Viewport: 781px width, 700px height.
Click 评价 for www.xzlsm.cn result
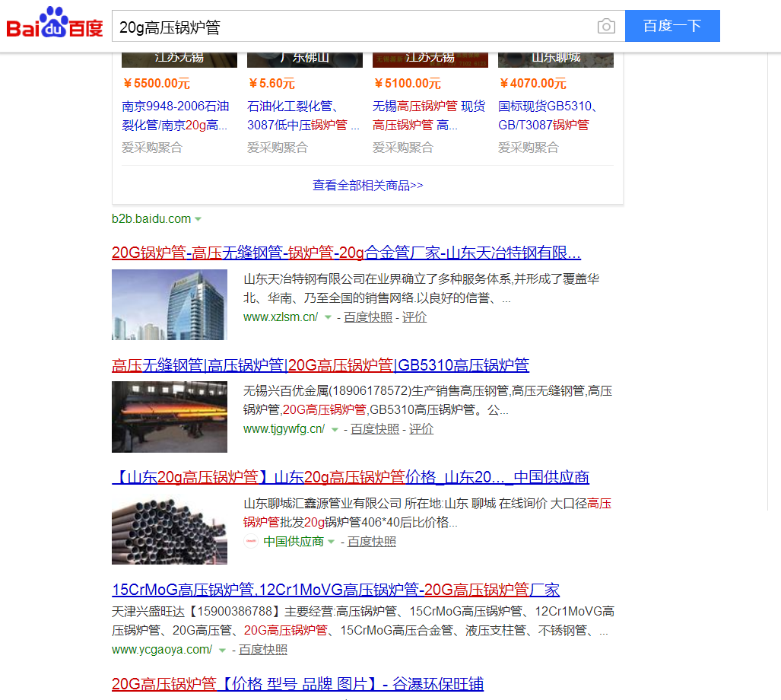414,317
